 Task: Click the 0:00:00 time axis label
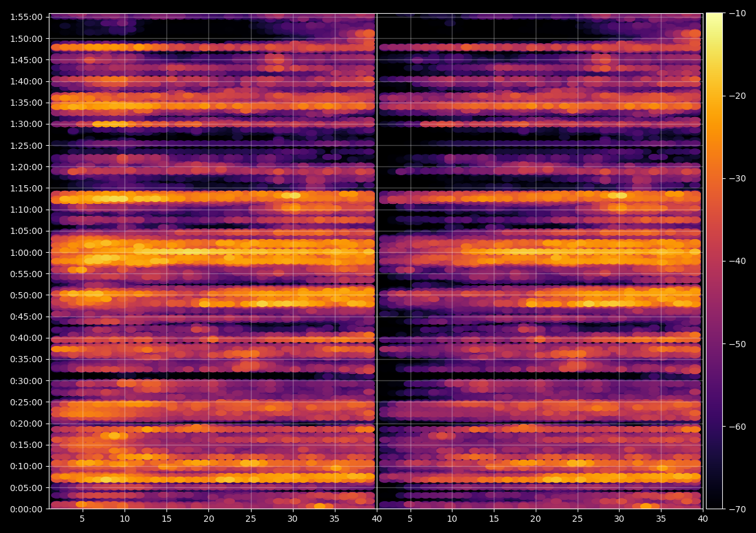pyautogui.click(x=28, y=509)
